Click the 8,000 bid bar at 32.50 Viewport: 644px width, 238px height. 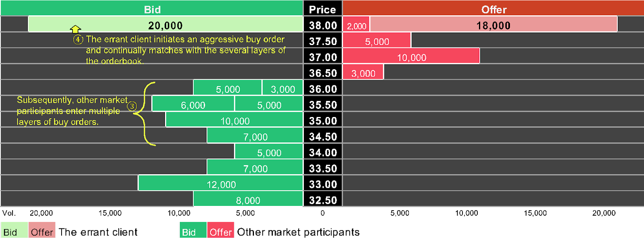pyautogui.click(x=248, y=199)
